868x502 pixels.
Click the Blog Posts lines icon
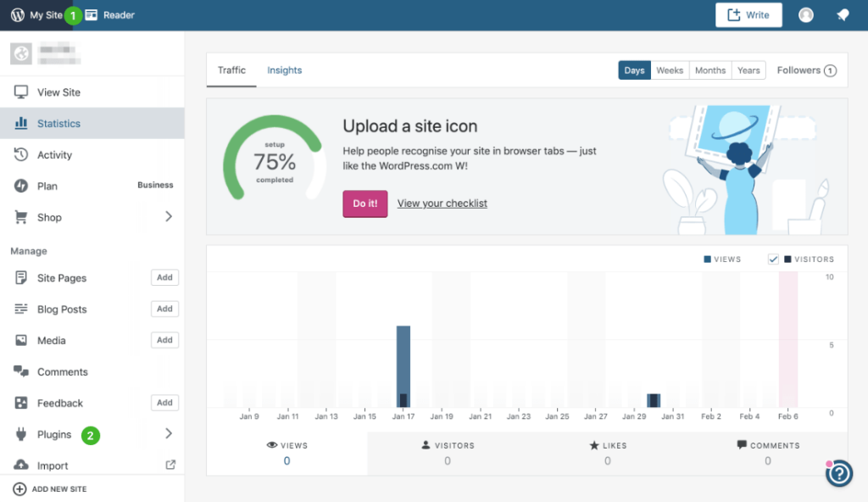(x=21, y=309)
